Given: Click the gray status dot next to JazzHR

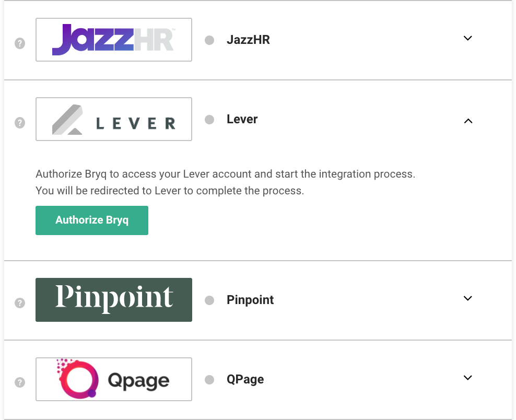Looking at the screenshot, I should 209,40.
